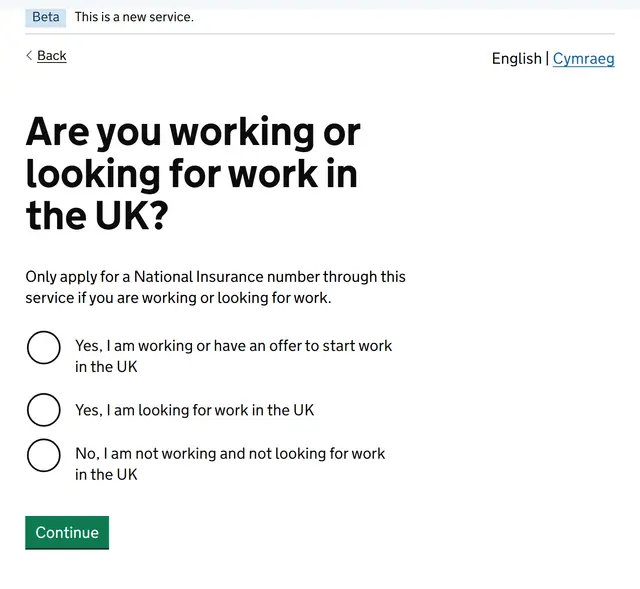Click the National Insurance number hint paragraph
This screenshot has width=640, height=589.
tap(216, 287)
